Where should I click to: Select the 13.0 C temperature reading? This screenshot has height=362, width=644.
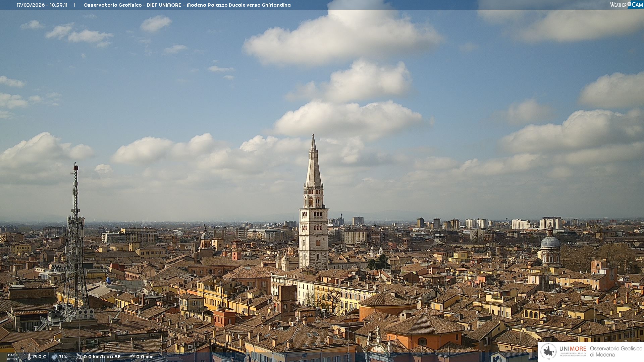coord(39,357)
